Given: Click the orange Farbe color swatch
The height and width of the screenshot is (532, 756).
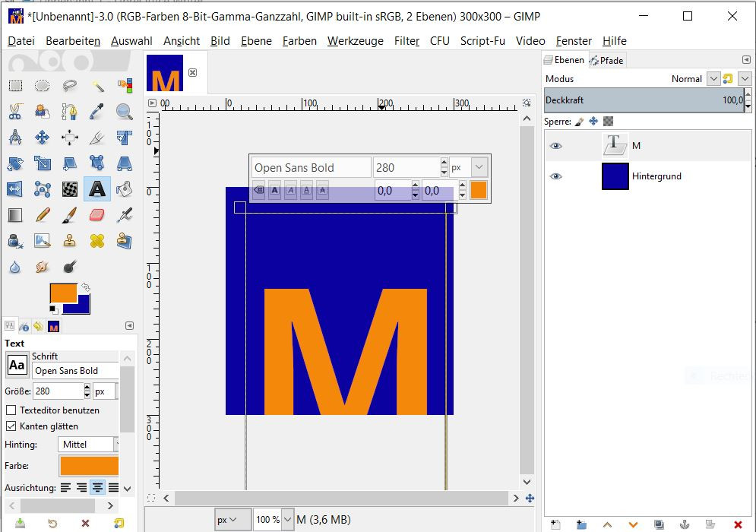Looking at the screenshot, I should click(x=89, y=465).
